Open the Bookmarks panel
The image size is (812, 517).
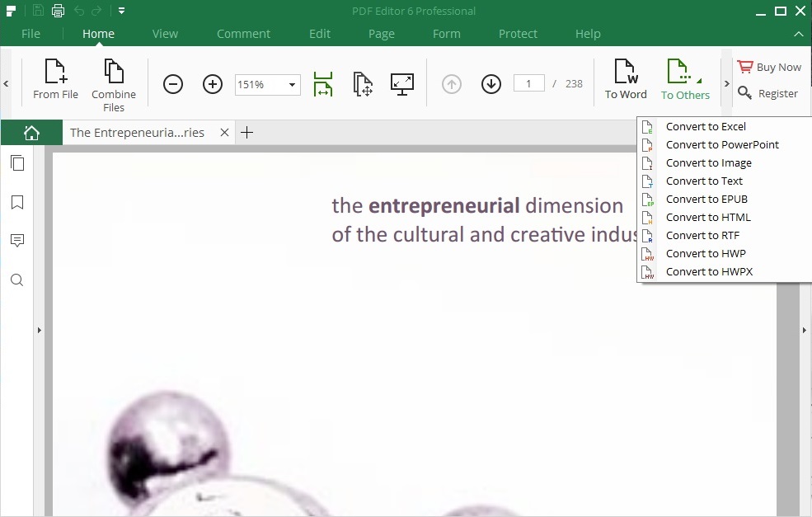pos(17,202)
